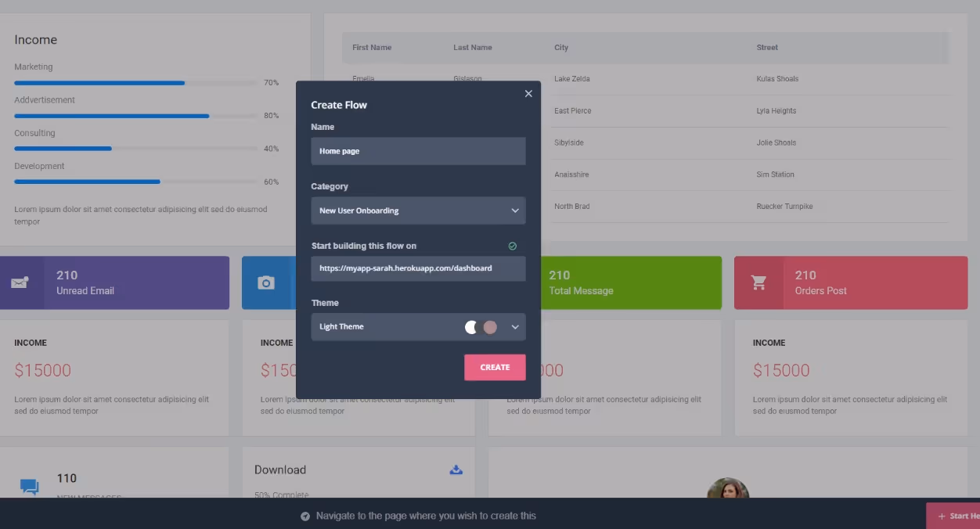Click the Kulas Shoals street cell
Viewport: 980px width, 529px height.
pyautogui.click(x=777, y=79)
